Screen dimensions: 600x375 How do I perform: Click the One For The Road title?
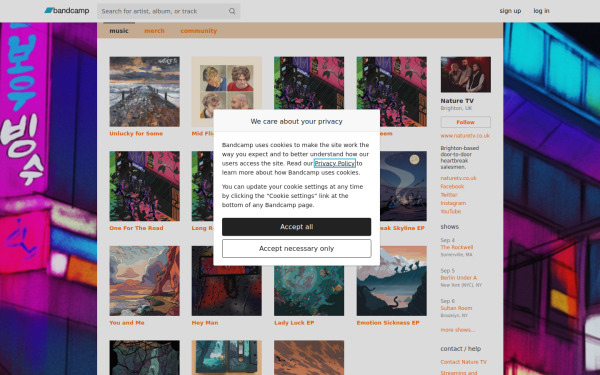tap(136, 228)
